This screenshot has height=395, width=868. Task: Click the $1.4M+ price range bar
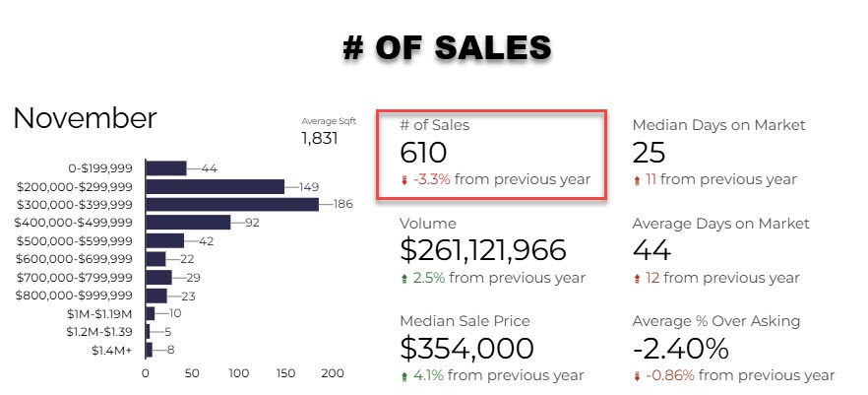coord(149,350)
